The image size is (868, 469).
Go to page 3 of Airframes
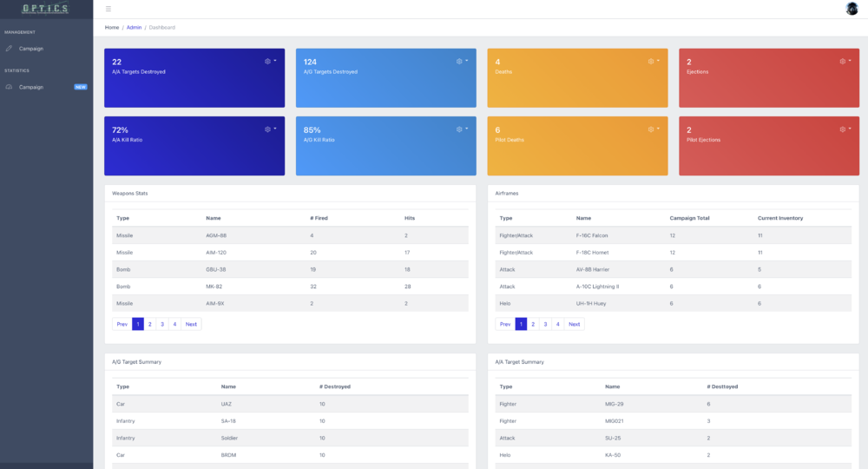tap(545, 324)
